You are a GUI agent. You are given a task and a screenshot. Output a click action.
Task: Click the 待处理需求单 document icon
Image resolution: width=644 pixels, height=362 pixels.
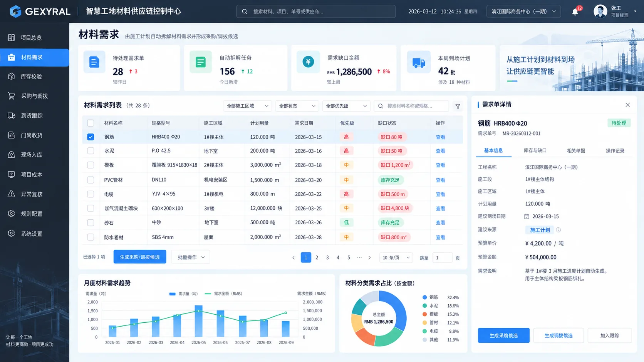tap(94, 62)
